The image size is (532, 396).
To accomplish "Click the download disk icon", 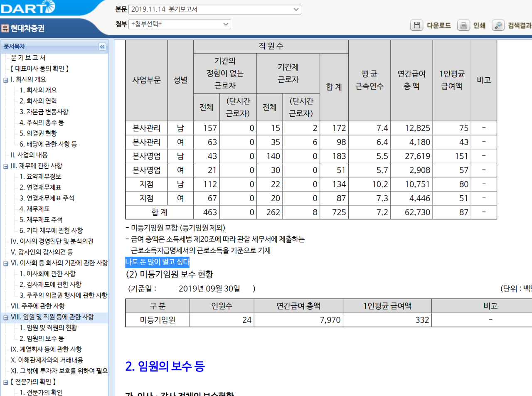I will [x=416, y=25].
